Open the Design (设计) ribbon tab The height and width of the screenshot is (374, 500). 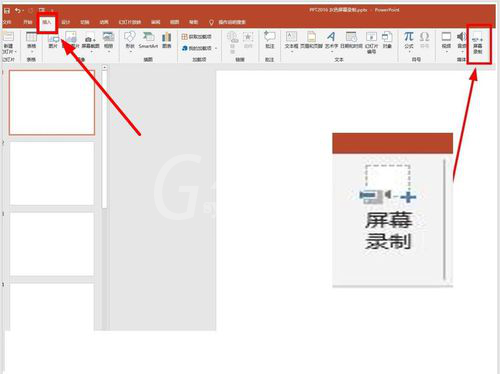[x=66, y=22]
